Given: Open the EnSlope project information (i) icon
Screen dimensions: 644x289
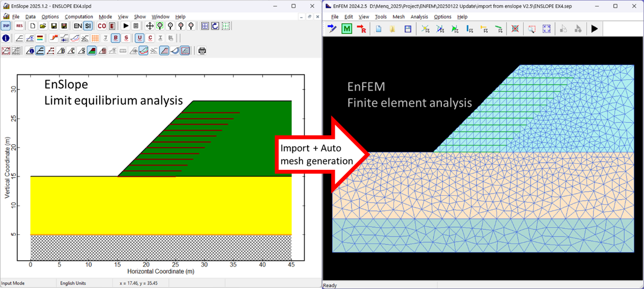Looking at the screenshot, I should click(x=6, y=38).
